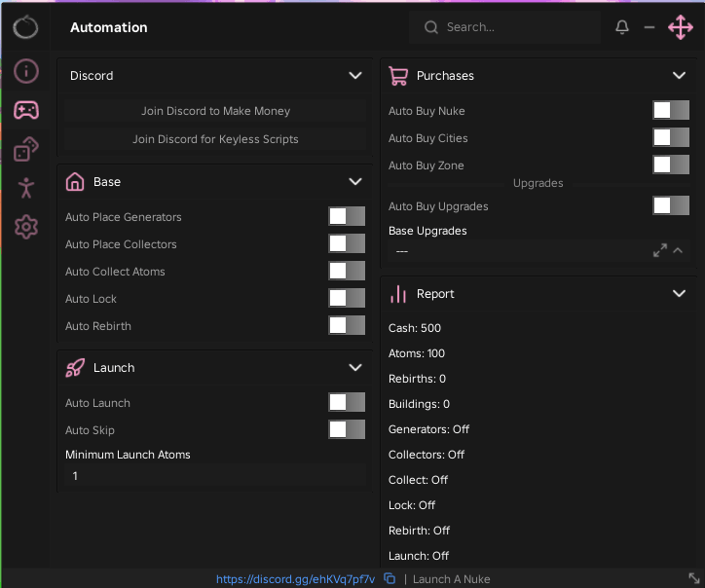Click Join Discord for Keyless Scripts button
The height and width of the screenshot is (588, 705).
point(215,139)
